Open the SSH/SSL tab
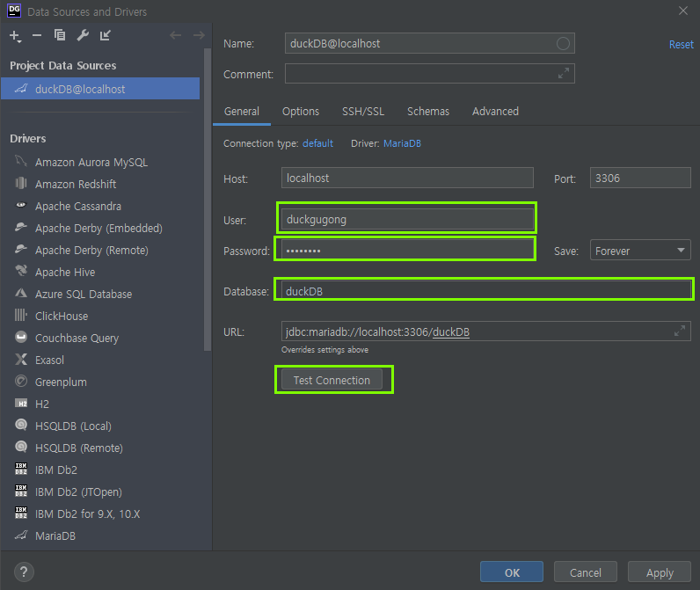The image size is (700, 590). [x=363, y=111]
